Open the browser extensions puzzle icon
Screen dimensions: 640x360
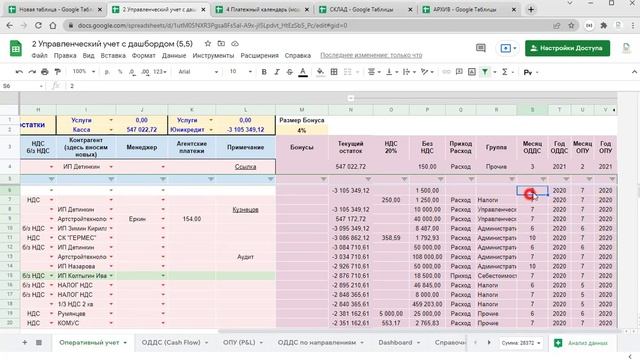coord(604,25)
